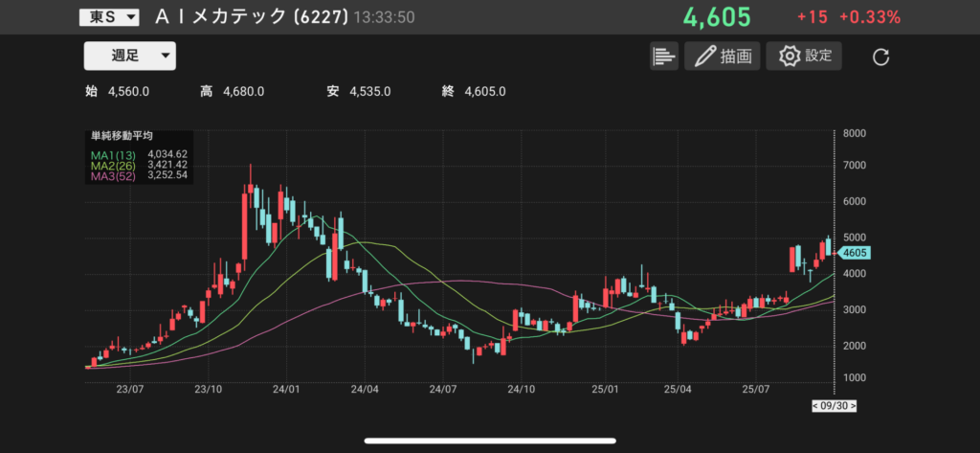Open the 週足 timeframe dropdown
Image resolution: width=980 pixels, height=453 pixels.
129,56
